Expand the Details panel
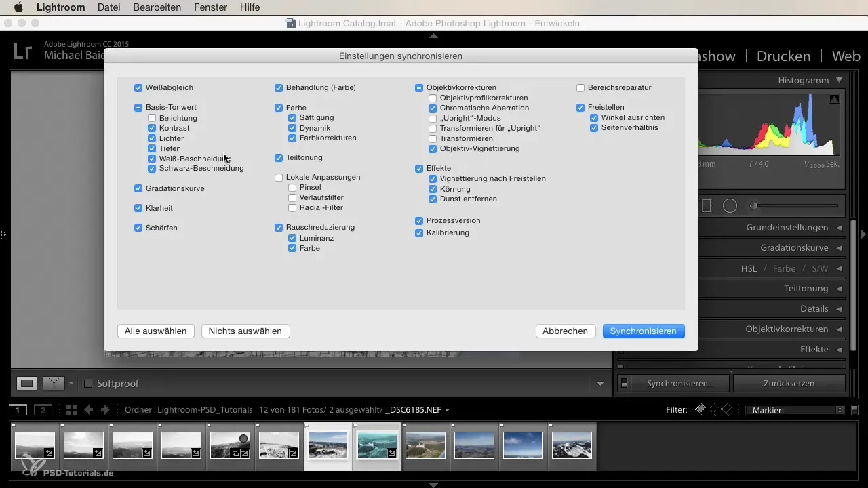 [839, 309]
